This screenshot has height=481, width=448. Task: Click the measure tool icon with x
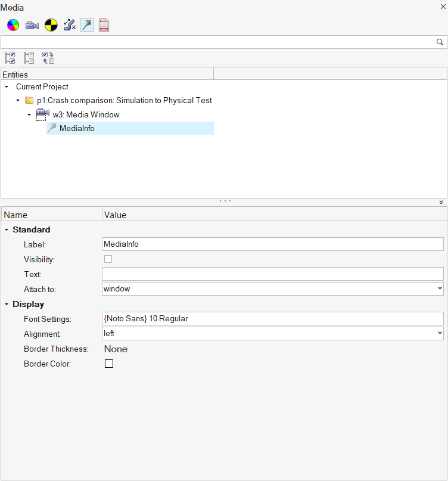coord(69,26)
